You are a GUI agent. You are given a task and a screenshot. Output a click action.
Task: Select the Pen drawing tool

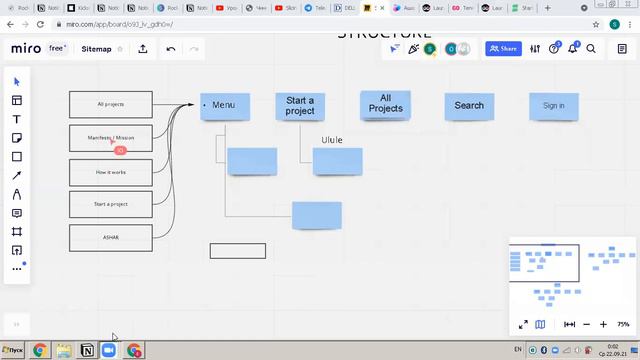17,194
